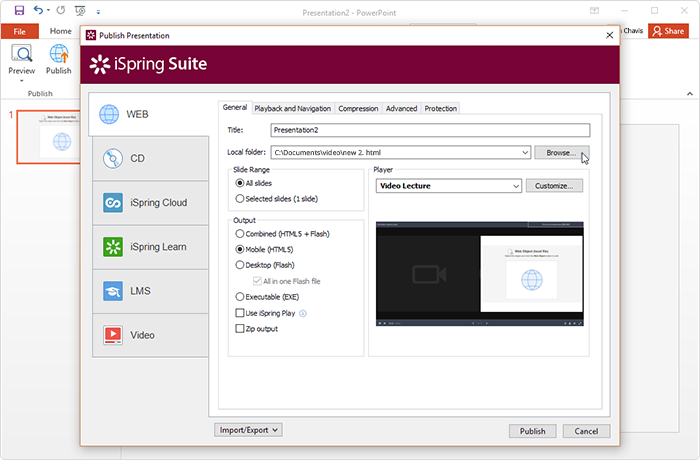Open the Compression tab

tap(358, 109)
